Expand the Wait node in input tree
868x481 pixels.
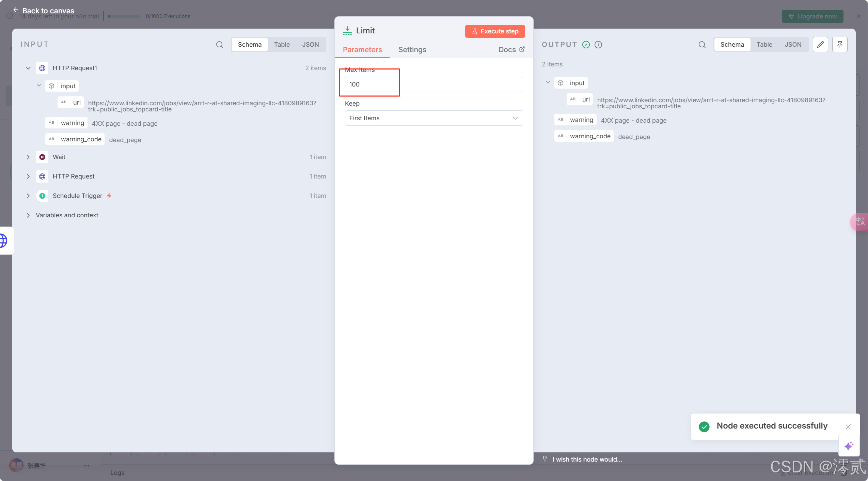28,157
